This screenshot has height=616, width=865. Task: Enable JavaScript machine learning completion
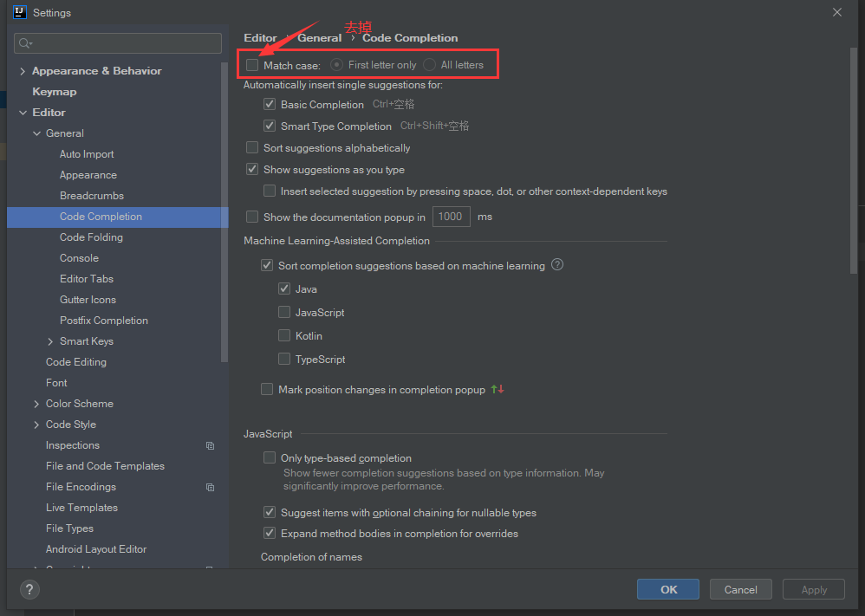coord(284,312)
